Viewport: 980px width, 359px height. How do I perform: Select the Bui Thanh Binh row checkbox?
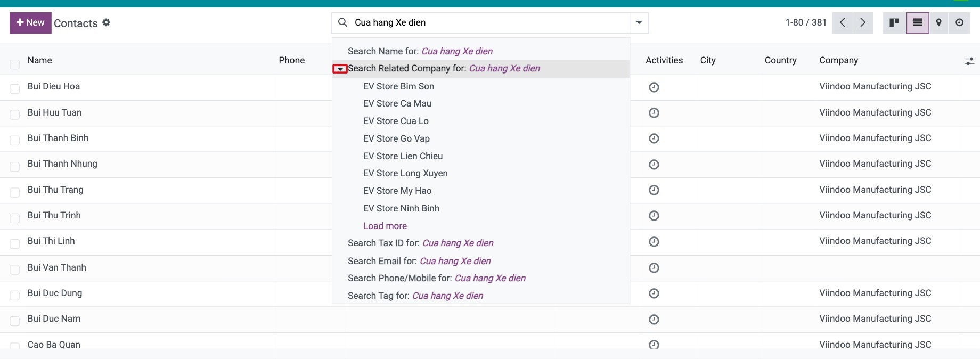pyautogui.click(x=15, y=140)
